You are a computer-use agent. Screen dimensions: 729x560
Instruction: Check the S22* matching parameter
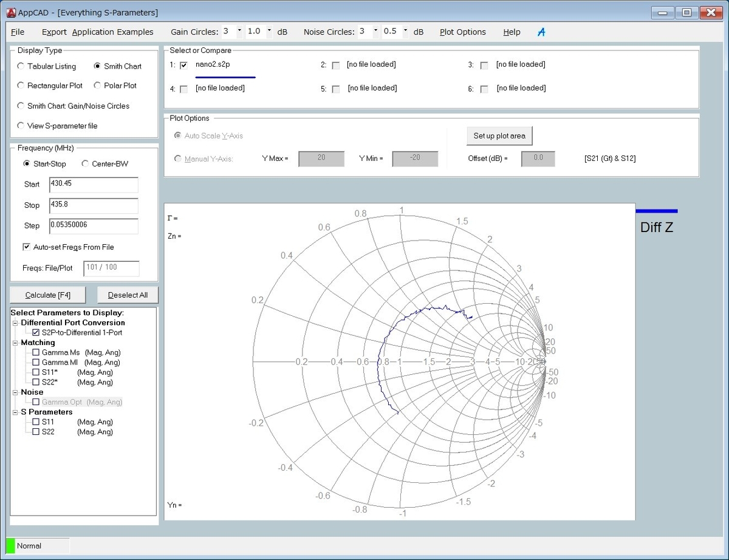pos(36,382)
